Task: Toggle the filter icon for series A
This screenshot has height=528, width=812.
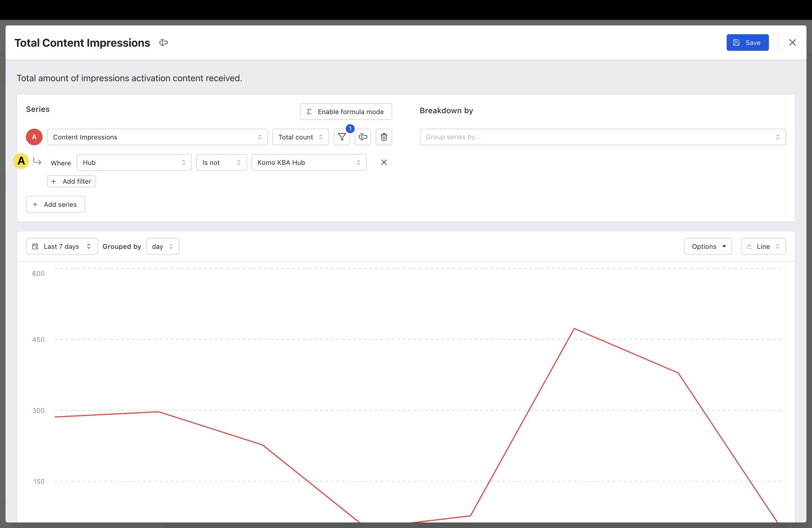Action: (x=342, y=137)
